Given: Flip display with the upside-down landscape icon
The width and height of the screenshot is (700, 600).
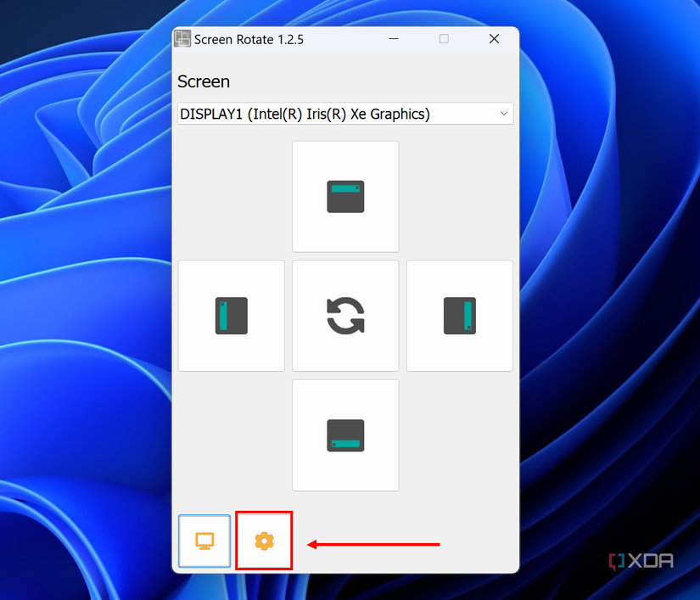Looking at the screenshot, I should pos(345,435).
